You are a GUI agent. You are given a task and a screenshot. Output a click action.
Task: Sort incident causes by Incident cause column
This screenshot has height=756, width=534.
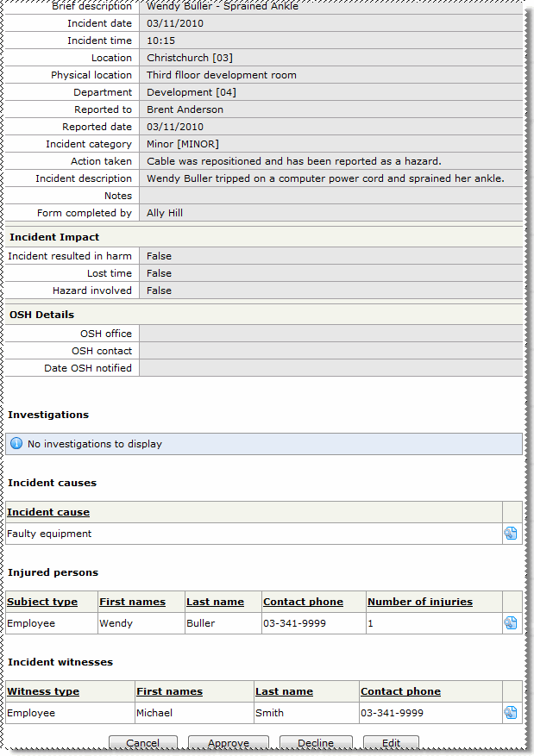pyautogui.click(x=48, y=512)
